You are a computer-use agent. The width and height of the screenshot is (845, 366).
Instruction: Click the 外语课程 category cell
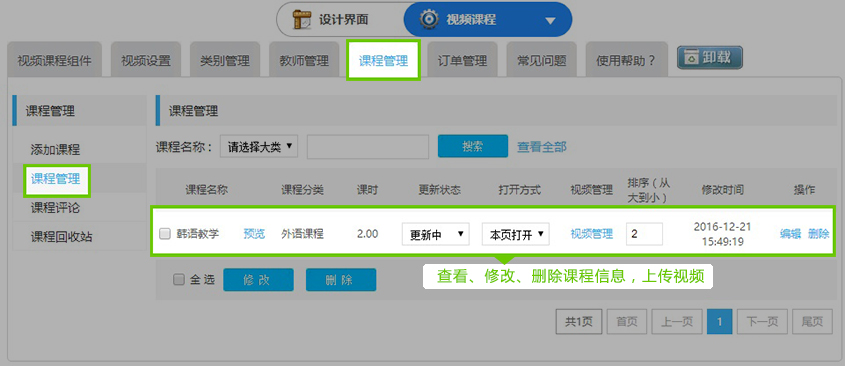(302, 234)
